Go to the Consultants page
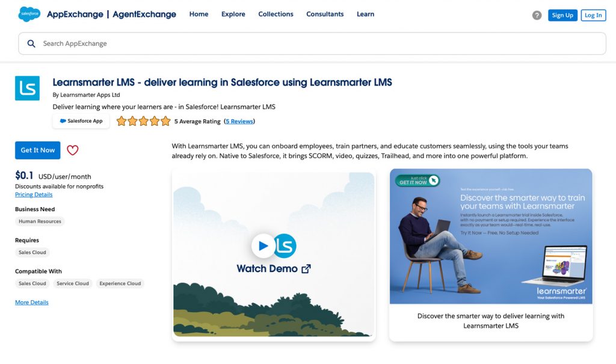The height and width of the screenshot is (364, 616). tap(325, 14)
